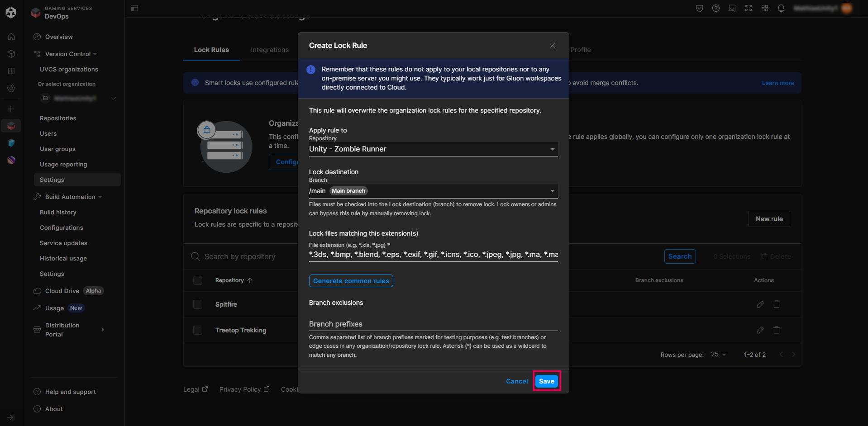Click the Unity logo icon
This screenshot has height=426, width=868.
click(11, 12)
